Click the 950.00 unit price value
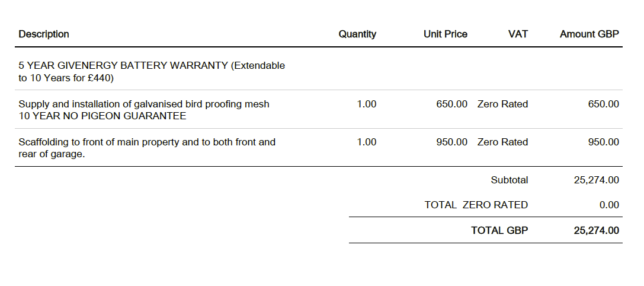644x286 pixels. point(451,142)
